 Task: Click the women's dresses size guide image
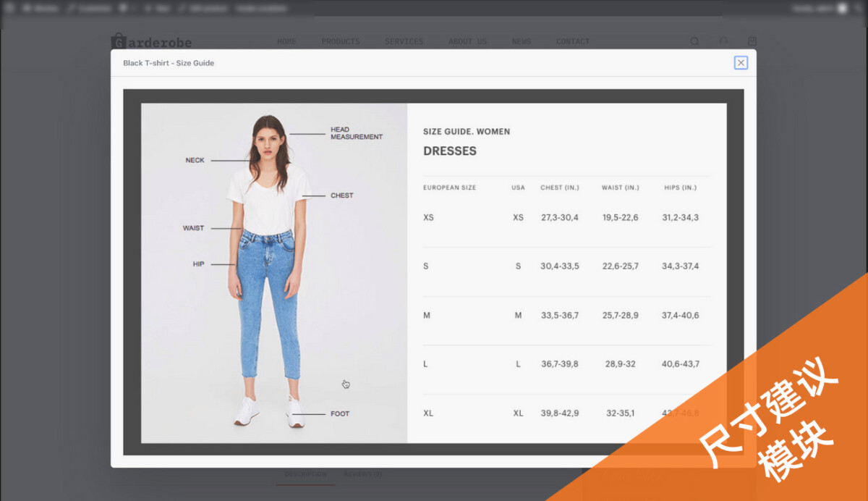[433, 272]
